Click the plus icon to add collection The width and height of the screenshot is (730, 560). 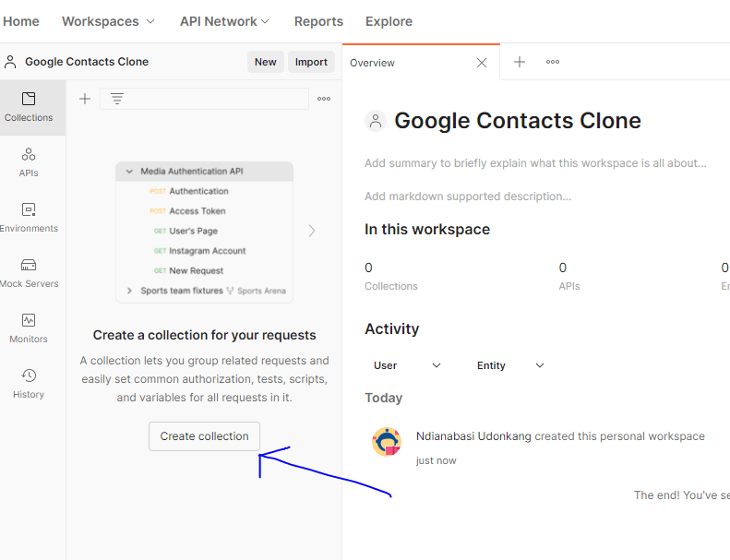(85, 99)
